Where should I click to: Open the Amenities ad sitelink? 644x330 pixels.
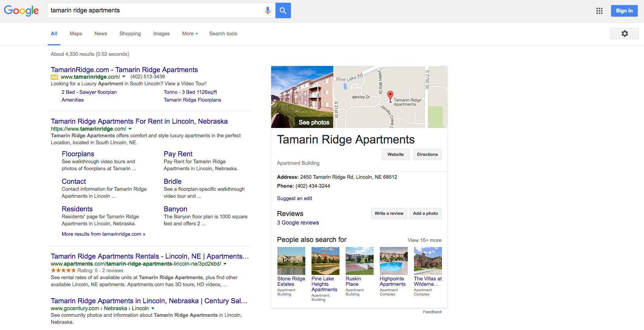pos(73,100)
